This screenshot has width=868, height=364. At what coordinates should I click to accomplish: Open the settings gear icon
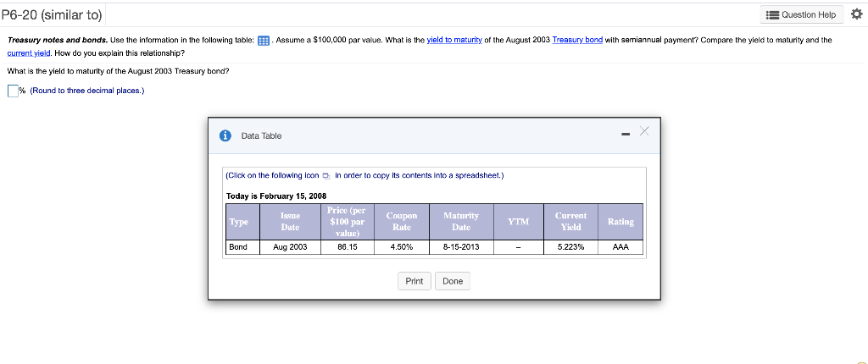point(857,15)
